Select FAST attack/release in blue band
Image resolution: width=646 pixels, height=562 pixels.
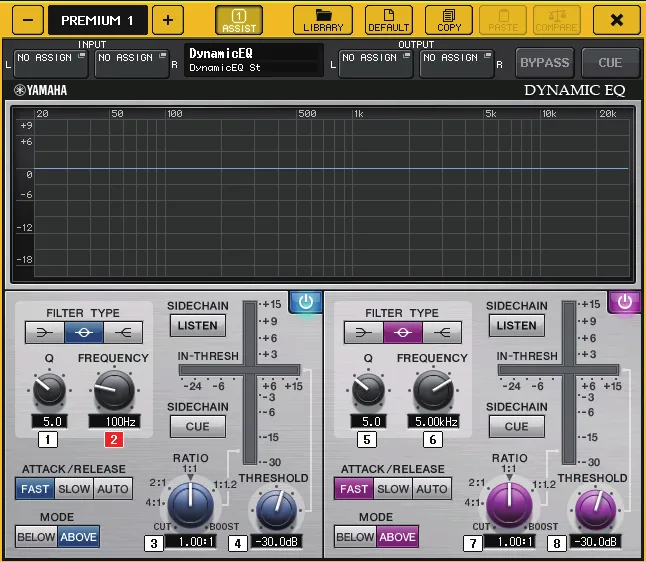pos(35,489)
